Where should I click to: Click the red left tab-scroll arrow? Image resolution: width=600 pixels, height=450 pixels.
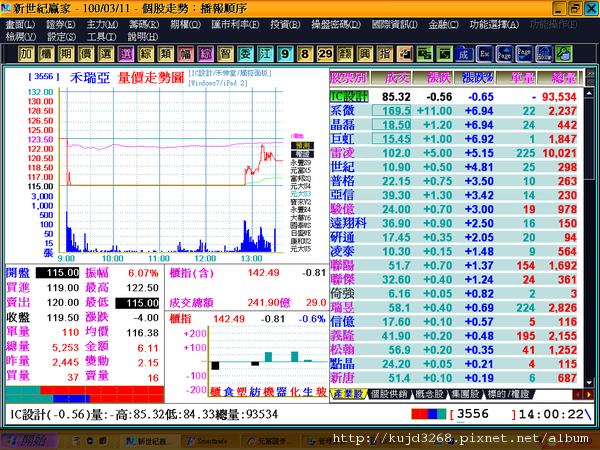(x=578, y=394)
